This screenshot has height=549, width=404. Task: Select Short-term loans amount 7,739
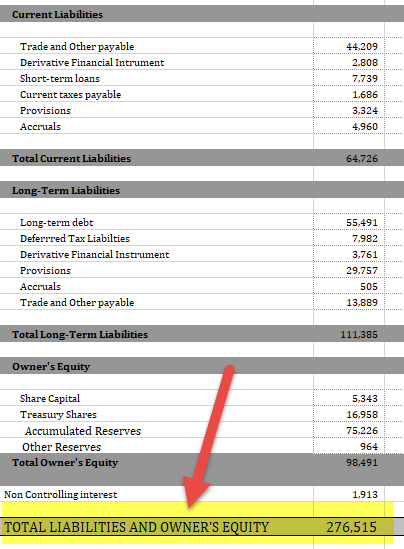point(349,78)
